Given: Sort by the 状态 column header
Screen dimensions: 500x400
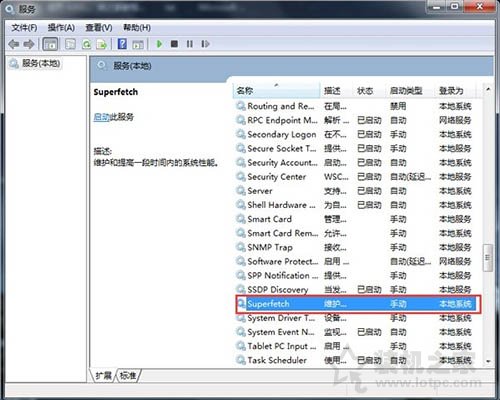Looking at the screenshot, I should pos(369,91).
